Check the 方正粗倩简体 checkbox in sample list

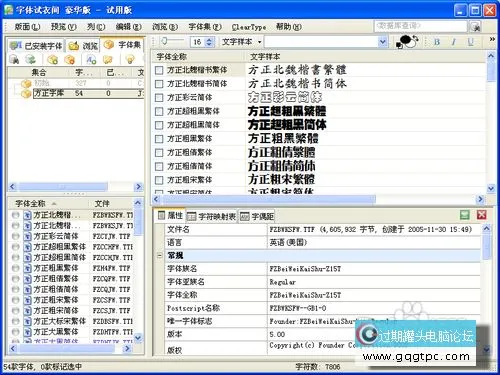pos(159,166)
